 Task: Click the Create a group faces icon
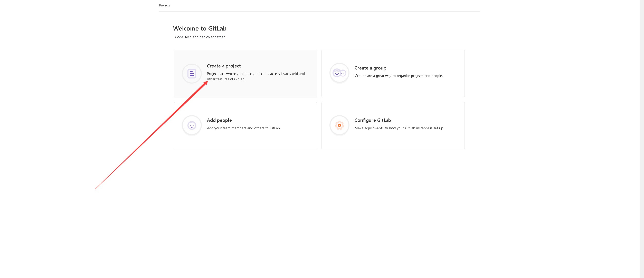(x=339, y=73)
